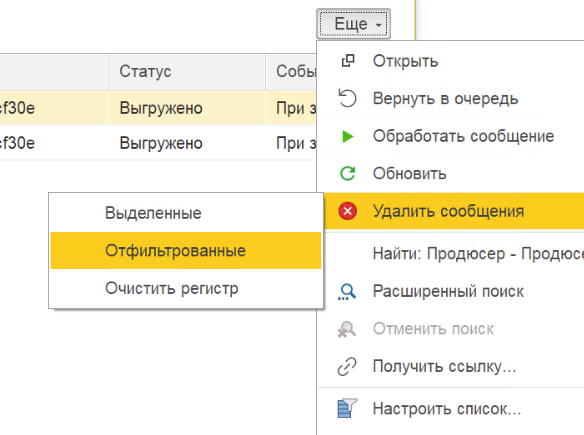Click the chain link icon for Получить ссылку
This screenshot has height=435, width=584.
click(347, 366)
